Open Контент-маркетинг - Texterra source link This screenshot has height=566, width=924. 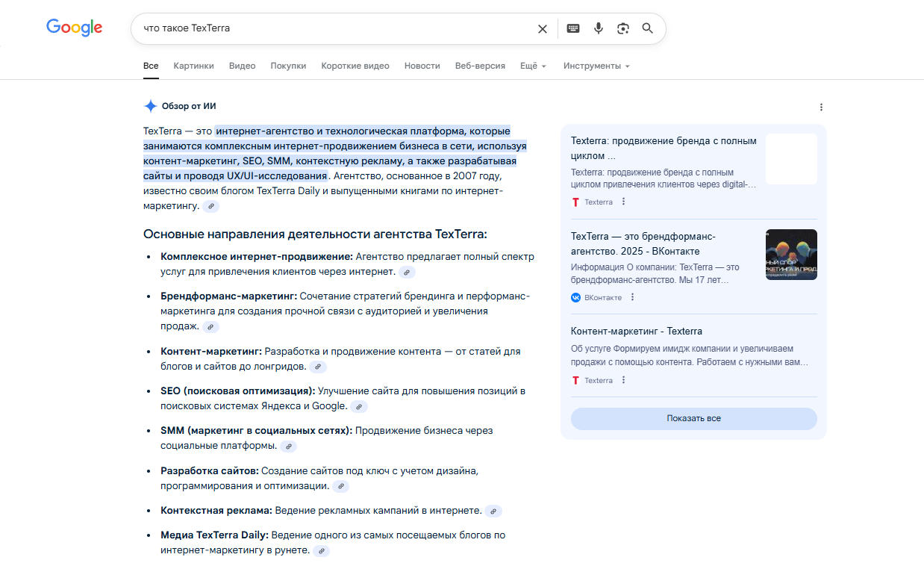point(636,331)
